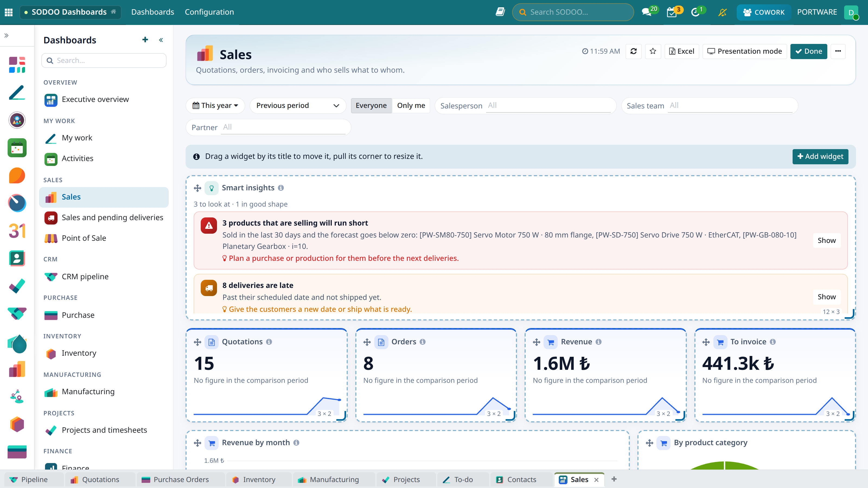Mark Sales dashboard as favorite with star
The image size is (868, 488).
[653, 51]
